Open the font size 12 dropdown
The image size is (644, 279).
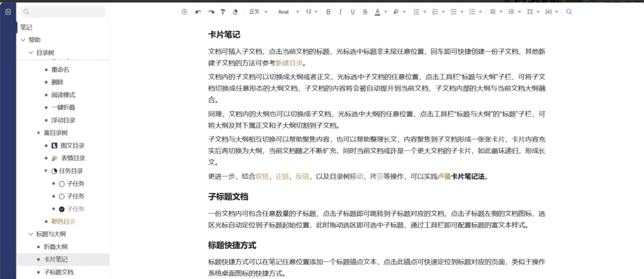pos(311,12)
